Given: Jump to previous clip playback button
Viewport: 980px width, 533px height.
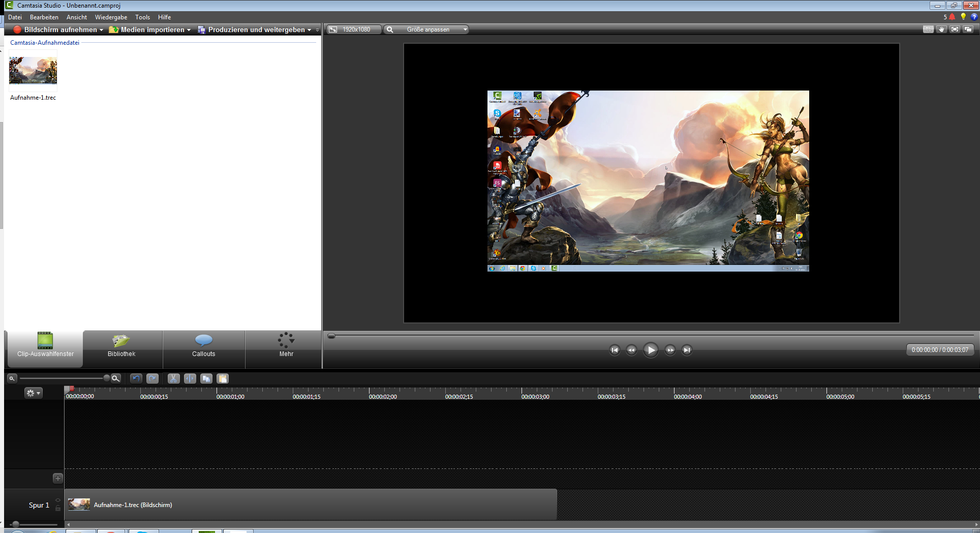Looking at the screenshot, I should (x=615, y=350).
